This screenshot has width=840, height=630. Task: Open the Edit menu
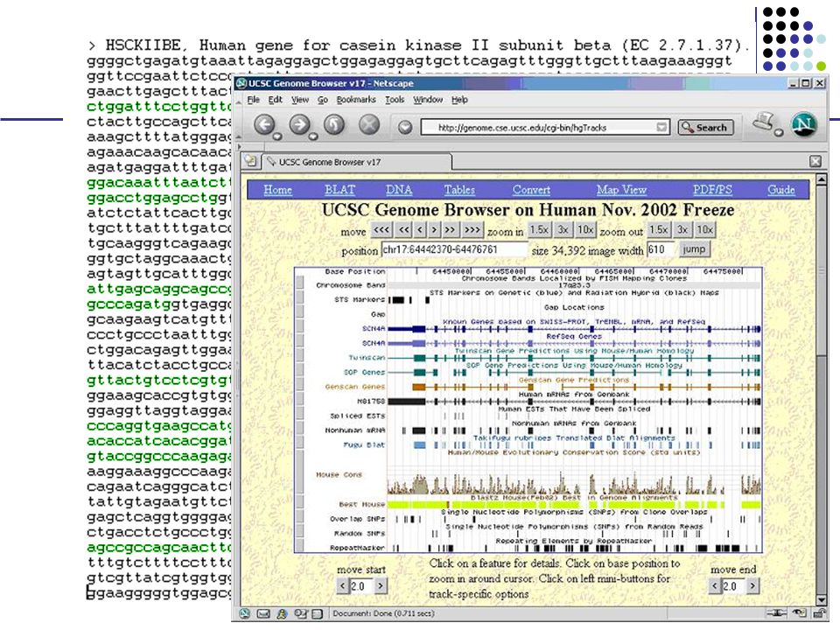pyautogui.click(x=276, y=100)
